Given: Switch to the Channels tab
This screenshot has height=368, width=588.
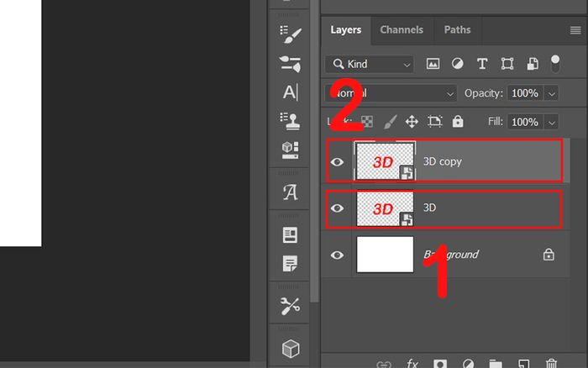Looking at the screenshot, I should pos(402,30).
